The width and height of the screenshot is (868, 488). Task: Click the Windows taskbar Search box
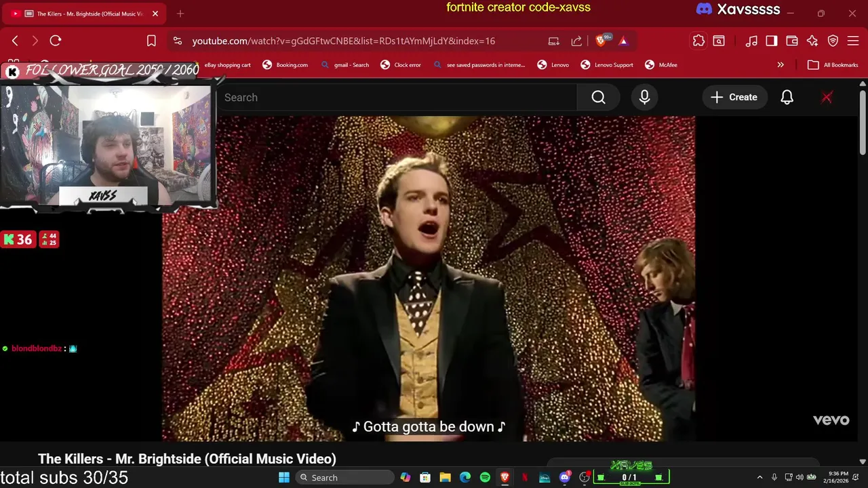click(x=345, y=477)
